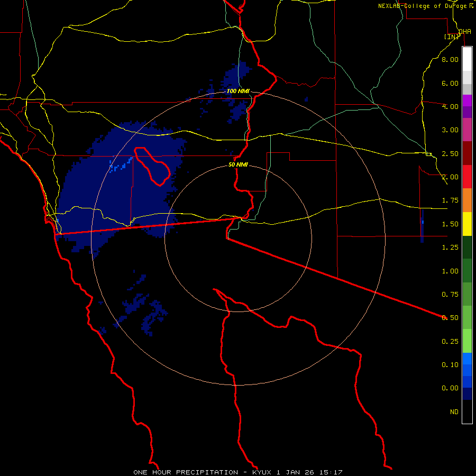Image resolution: width=476 pixels, height=476 pixels.
Task: Pick the lime green legend swatch
Action: (x=467, y=341)
